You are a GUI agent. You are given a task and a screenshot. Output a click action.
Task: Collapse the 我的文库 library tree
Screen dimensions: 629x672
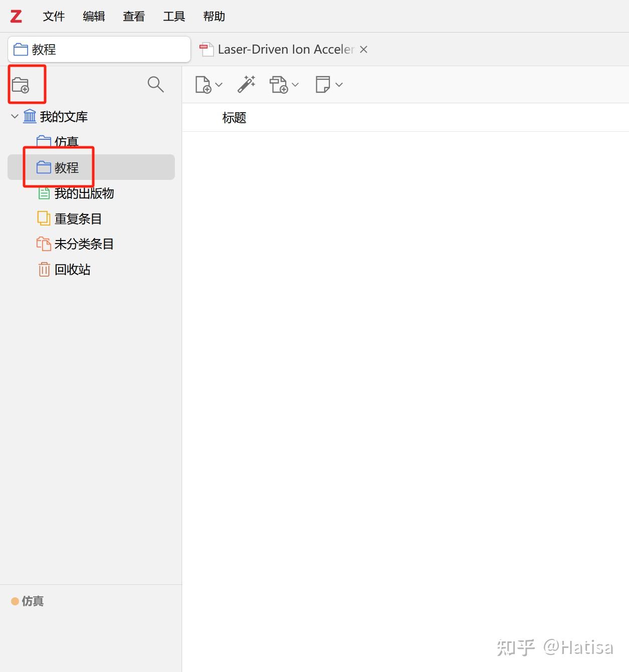[x=15, y=116]
